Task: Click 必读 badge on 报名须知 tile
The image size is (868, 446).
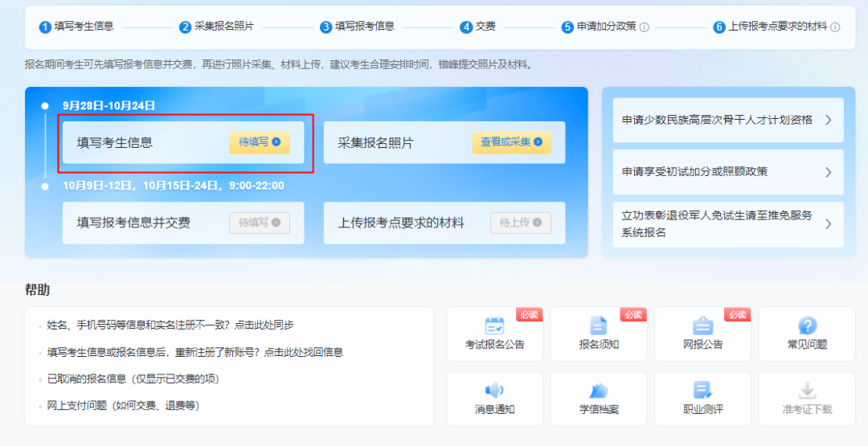Action: [633, 314]
